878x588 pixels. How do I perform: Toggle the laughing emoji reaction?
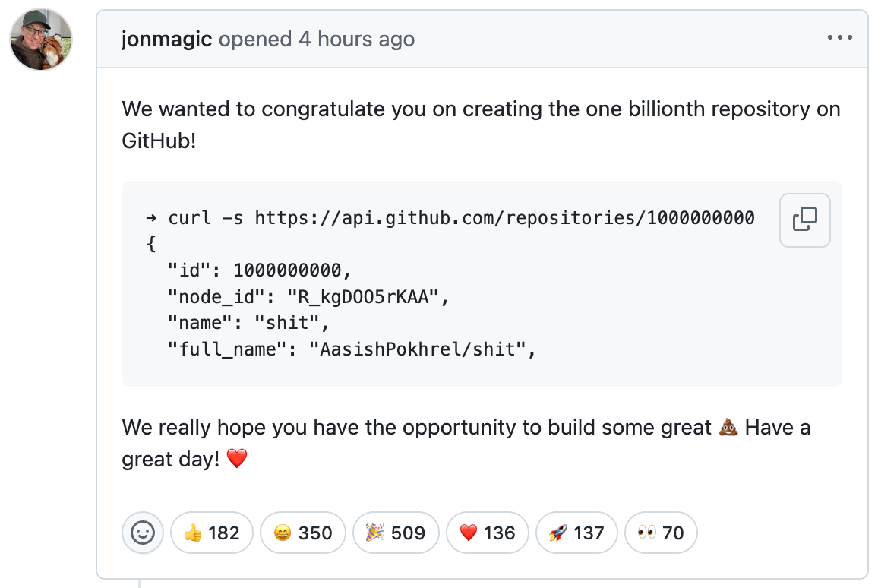coord(302,533)
